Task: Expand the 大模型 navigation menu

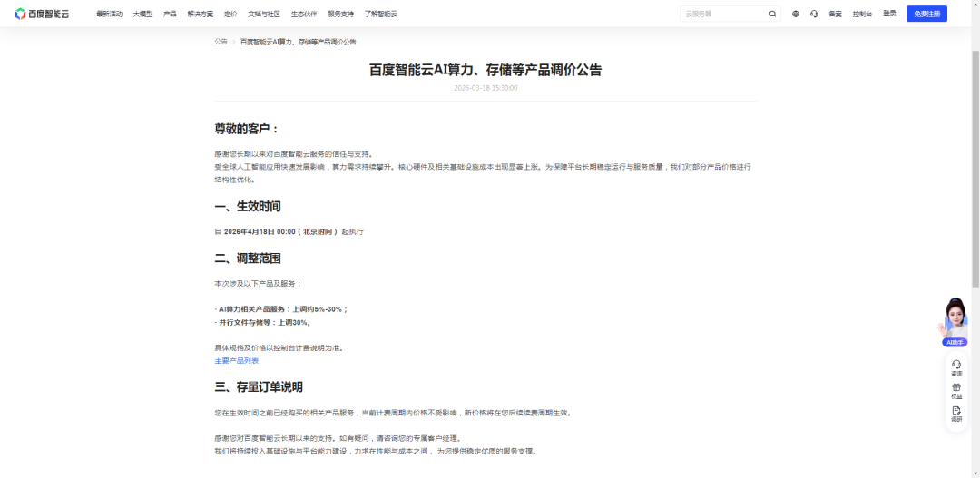Action: 142,14
